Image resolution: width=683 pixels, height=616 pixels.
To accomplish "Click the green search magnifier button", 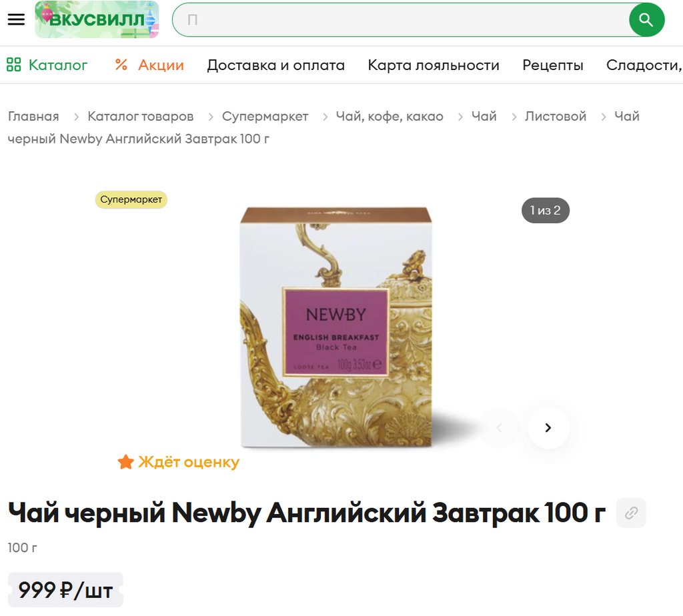I will (x=646, y=19).
